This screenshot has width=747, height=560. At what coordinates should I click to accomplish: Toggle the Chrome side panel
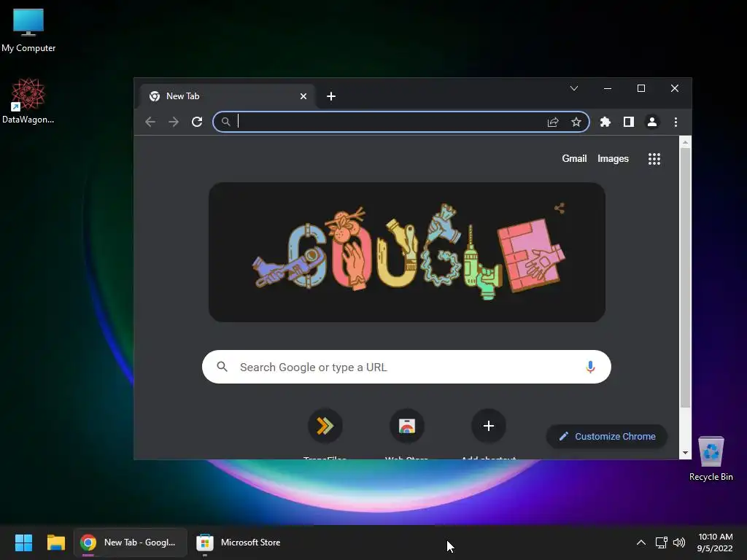(628, 122)
